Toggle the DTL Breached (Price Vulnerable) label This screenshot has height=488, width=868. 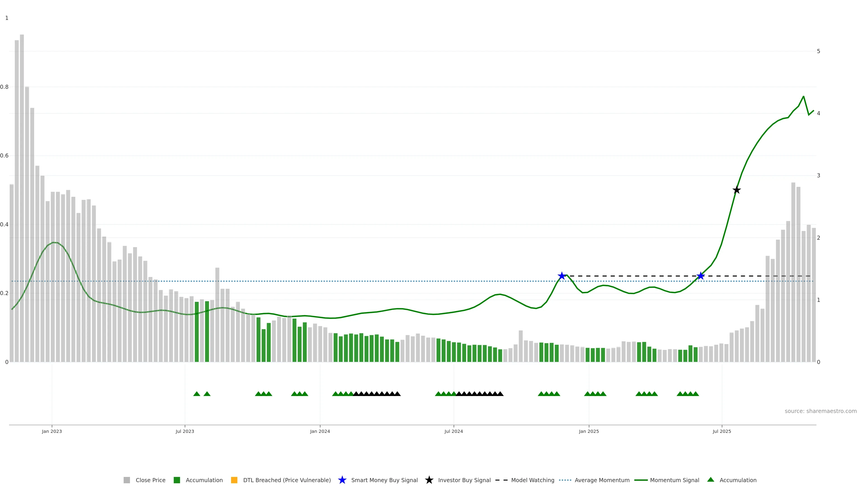pos(287,480)
